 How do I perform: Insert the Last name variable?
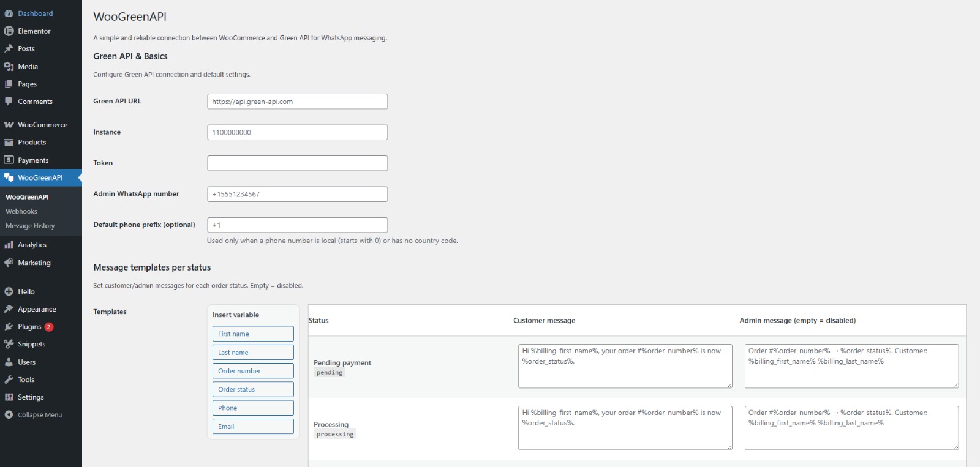253,353
